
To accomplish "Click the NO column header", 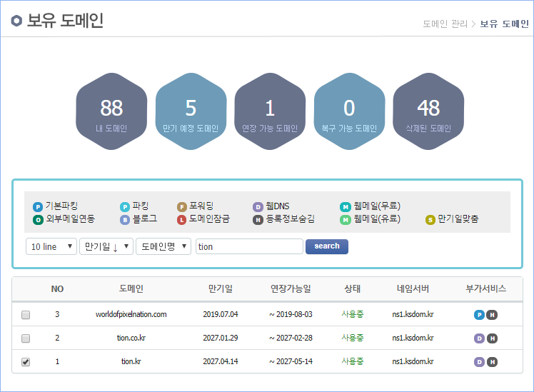I will (57, 289).
